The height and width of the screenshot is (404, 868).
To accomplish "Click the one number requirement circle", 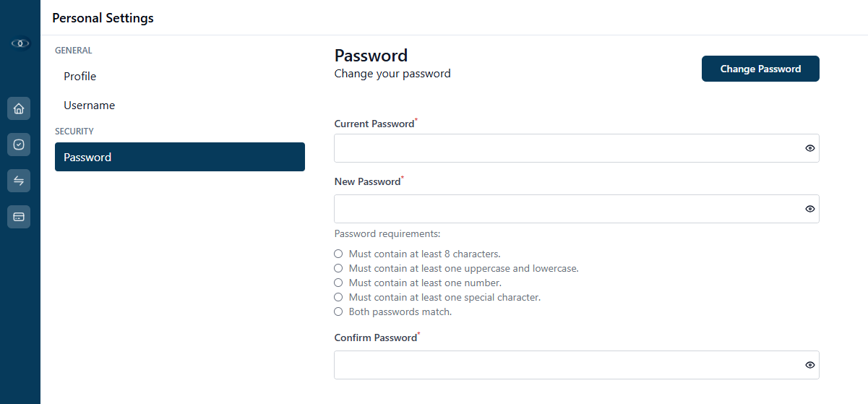I will tap(338, 283).
